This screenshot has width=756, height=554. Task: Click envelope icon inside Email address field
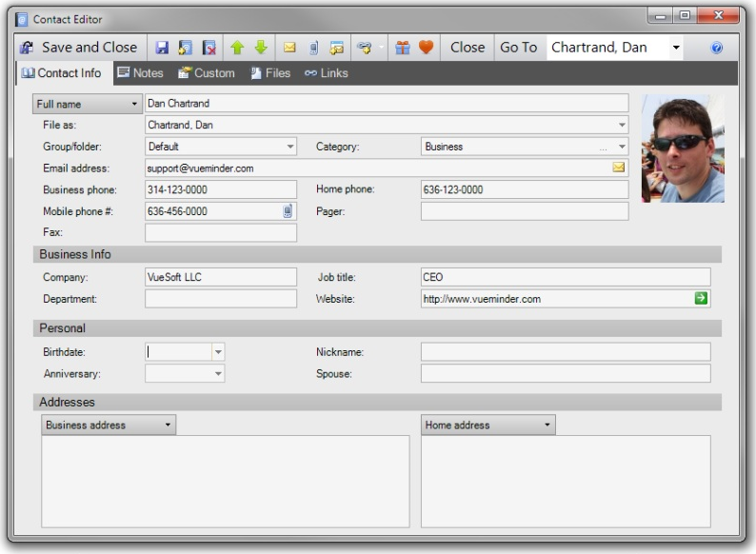[618, 168]
